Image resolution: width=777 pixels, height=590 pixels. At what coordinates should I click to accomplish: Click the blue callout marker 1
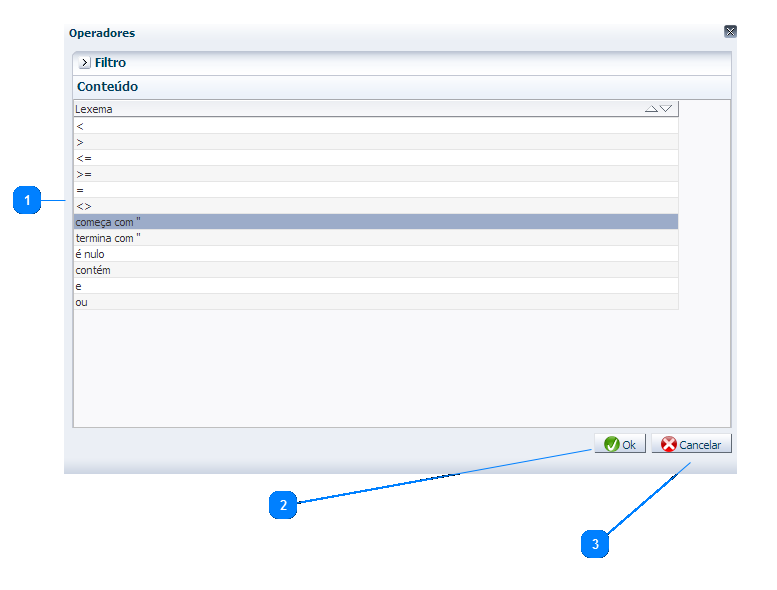click(x=28, y=200)
